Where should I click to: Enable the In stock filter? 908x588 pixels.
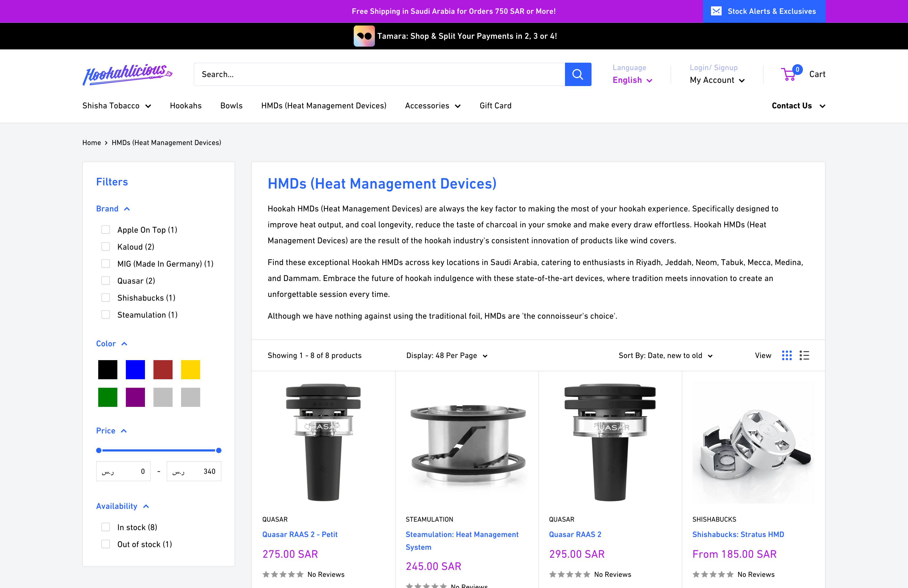pos(106,527)
